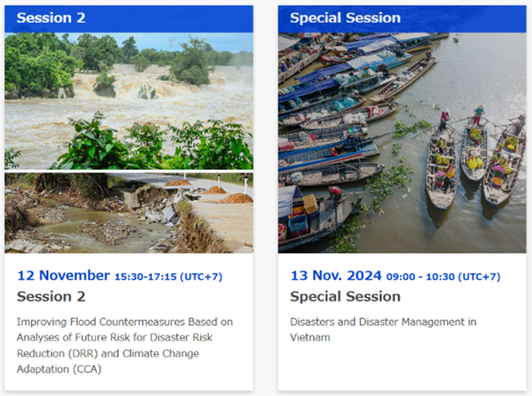The height and width of the screenshot is (396, 532).
Task: Click the Improving Flood Countermeasures description line
Action: pos(125,322)
